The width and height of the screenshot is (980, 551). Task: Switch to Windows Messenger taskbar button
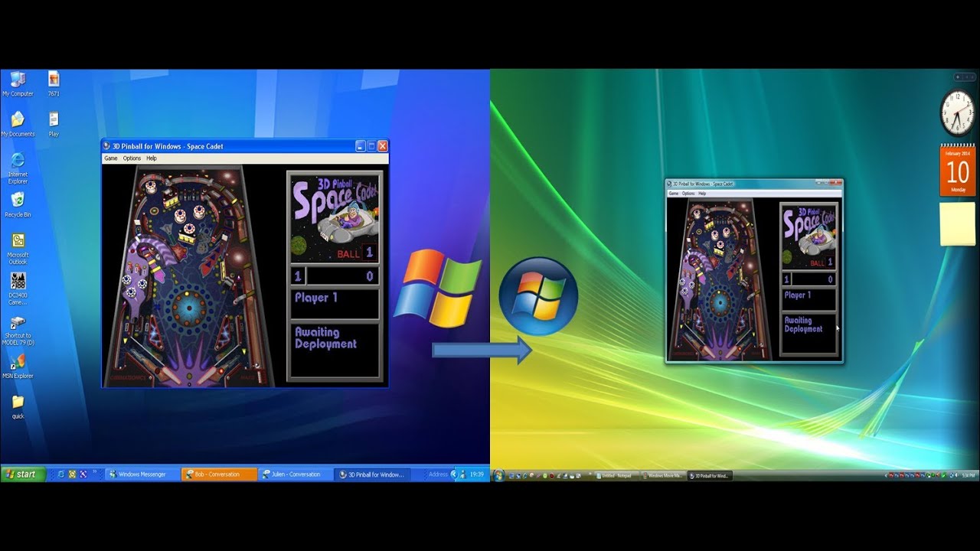(x=142, y=474)
